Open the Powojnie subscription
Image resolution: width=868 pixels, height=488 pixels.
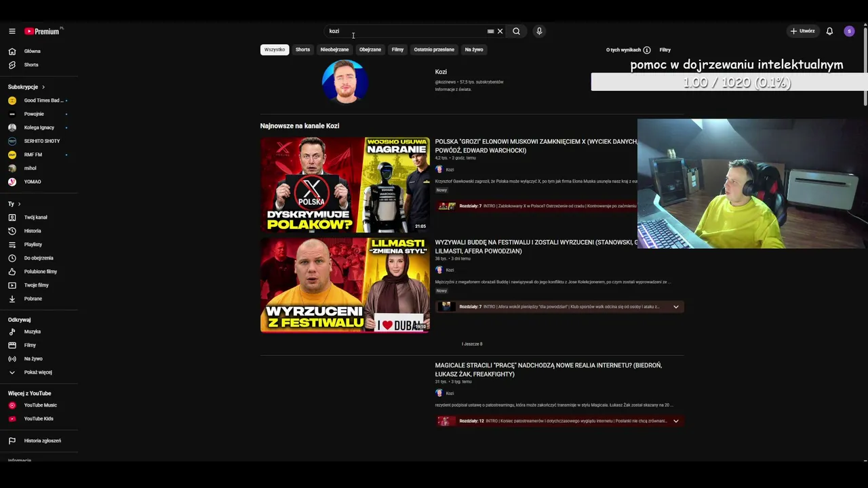39,114
